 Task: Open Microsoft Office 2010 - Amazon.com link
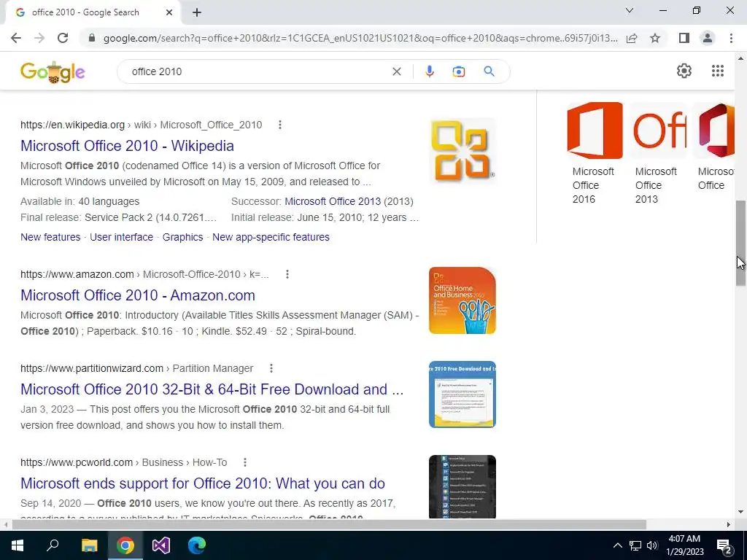(x=138, y=295)
